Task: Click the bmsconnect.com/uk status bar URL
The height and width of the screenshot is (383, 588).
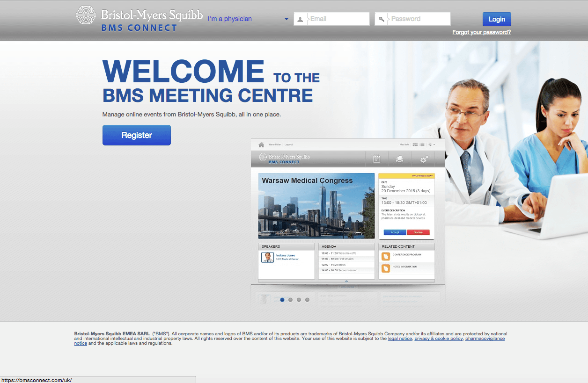Action: click(37, 380)
